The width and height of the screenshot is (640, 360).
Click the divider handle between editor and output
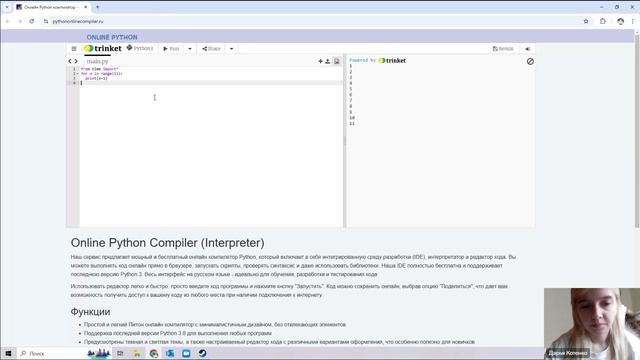[345, 141]
